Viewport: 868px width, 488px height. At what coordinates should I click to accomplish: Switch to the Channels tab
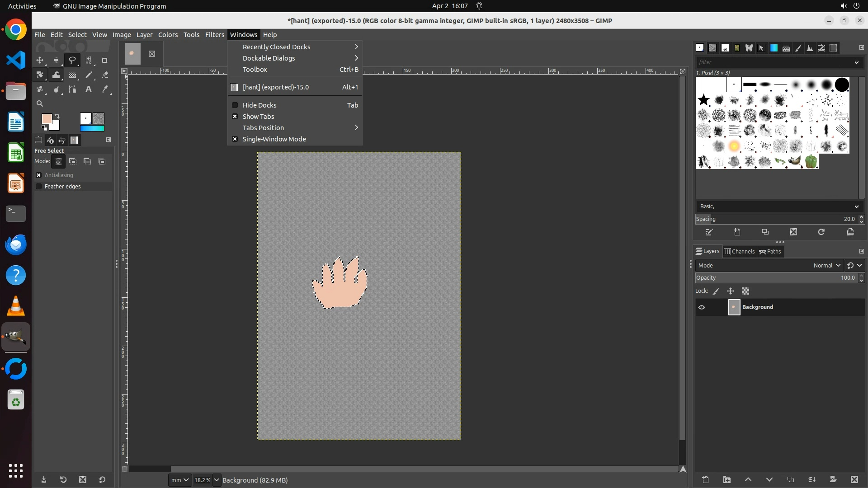coord(740,252)
